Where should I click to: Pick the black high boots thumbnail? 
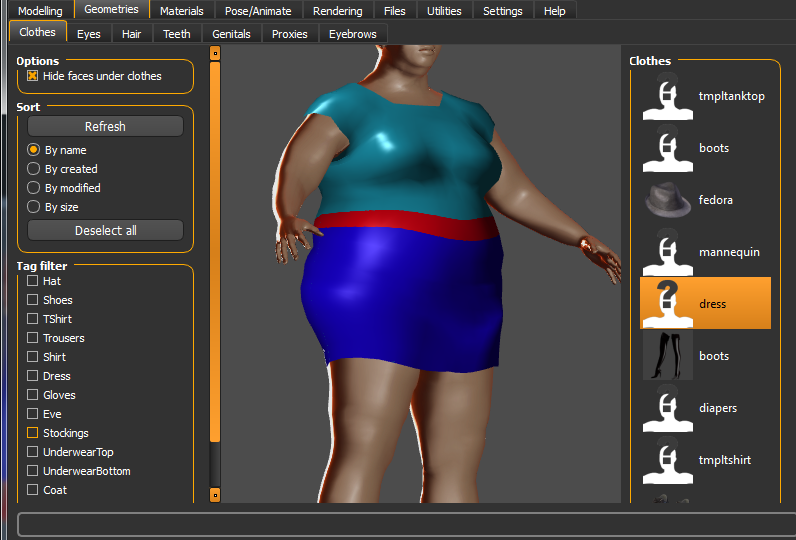coord(668,356)
